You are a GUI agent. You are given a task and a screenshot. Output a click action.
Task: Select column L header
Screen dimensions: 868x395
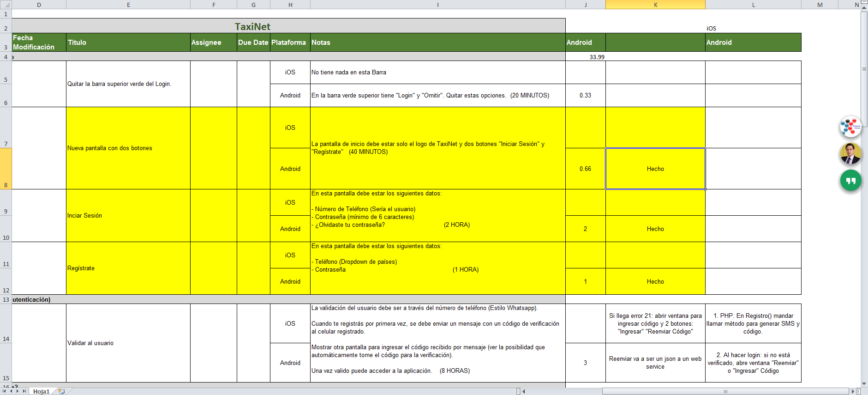753,5
